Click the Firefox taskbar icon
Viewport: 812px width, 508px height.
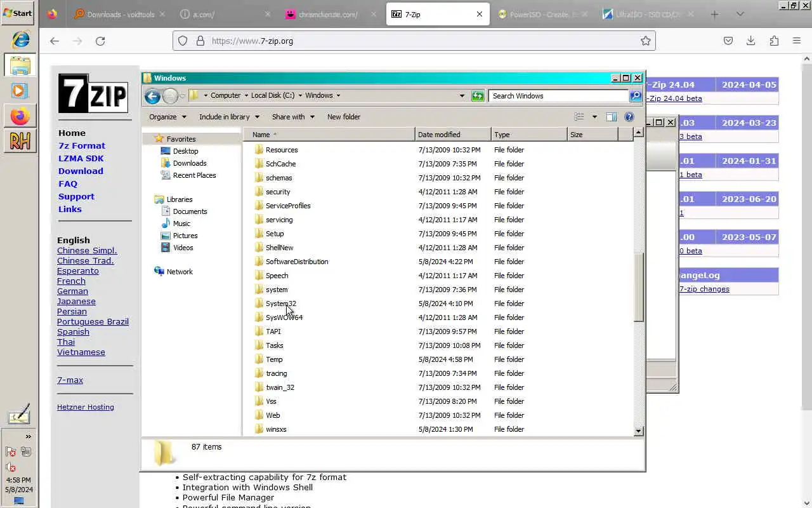click(x=20, y=117)
